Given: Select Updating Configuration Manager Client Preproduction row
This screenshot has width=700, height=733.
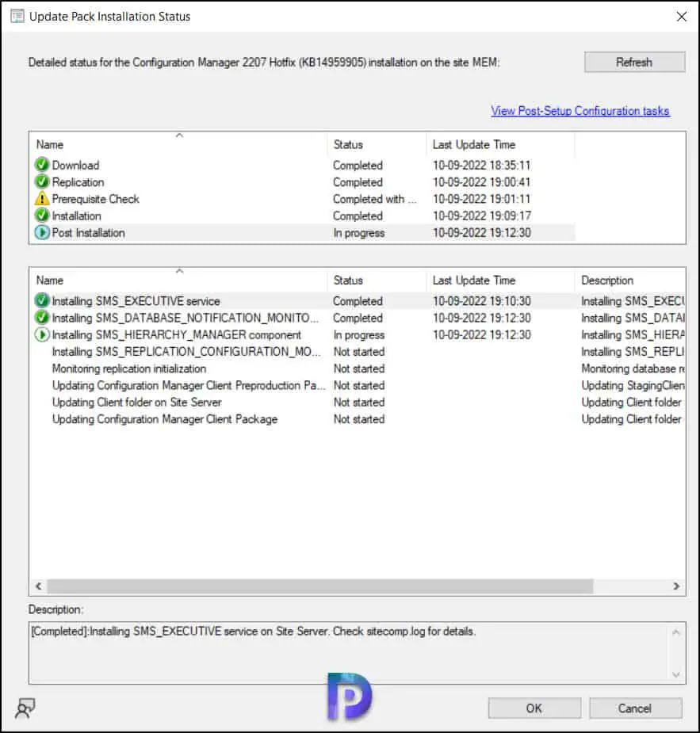Looking at the screenshot, I should [358, 385].
